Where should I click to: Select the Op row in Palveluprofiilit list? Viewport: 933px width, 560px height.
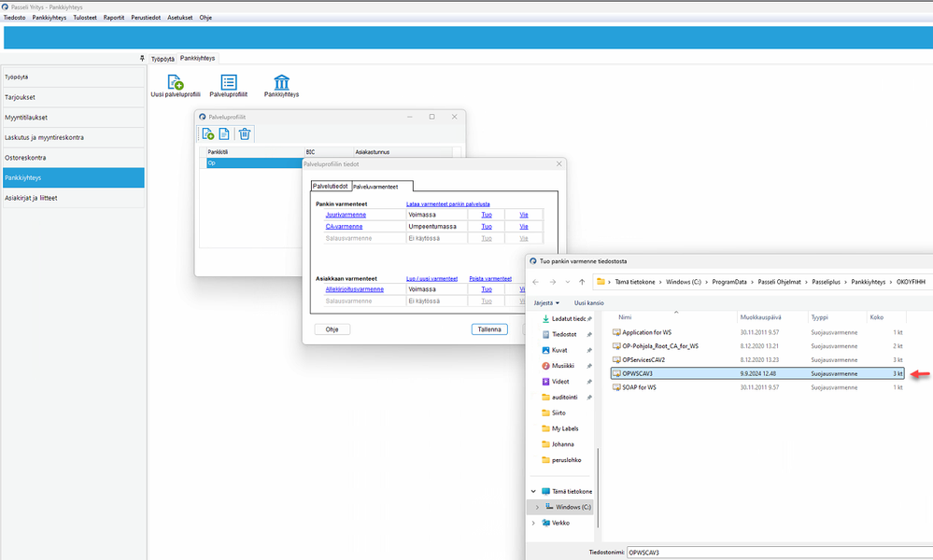pyautogui.click(x=255, y=163)
